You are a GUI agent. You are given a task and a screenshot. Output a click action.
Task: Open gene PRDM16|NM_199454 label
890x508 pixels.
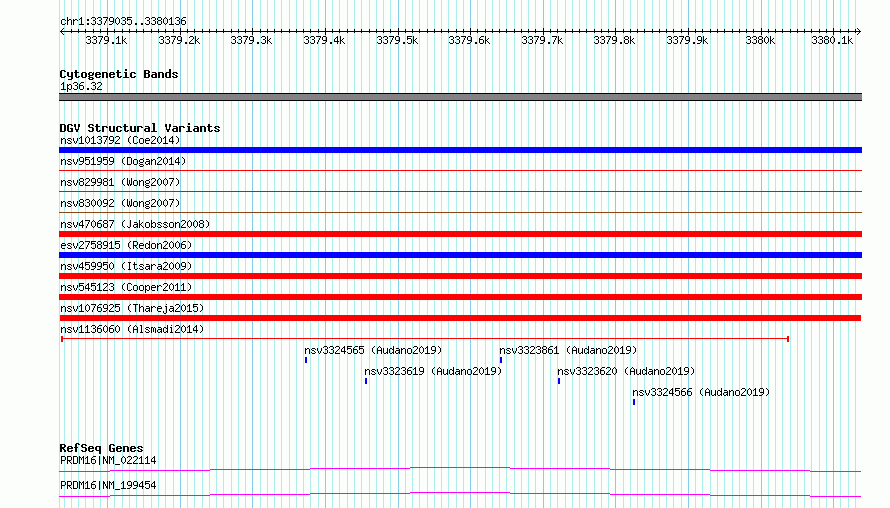tap(108, 485)
